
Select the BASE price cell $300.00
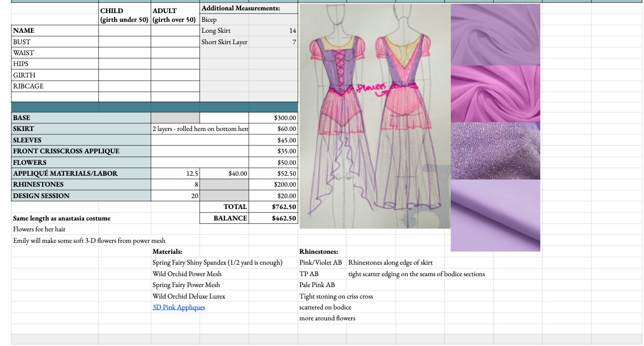(x=273, y=118)
